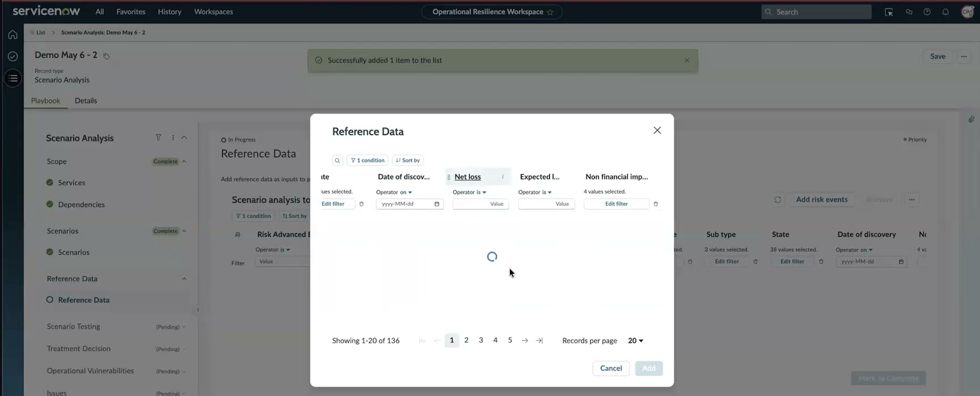Open the 1 condition filter in dialog
Viewport: 980px width, 396px height.
pyautogui.click(x=367, y=160)
